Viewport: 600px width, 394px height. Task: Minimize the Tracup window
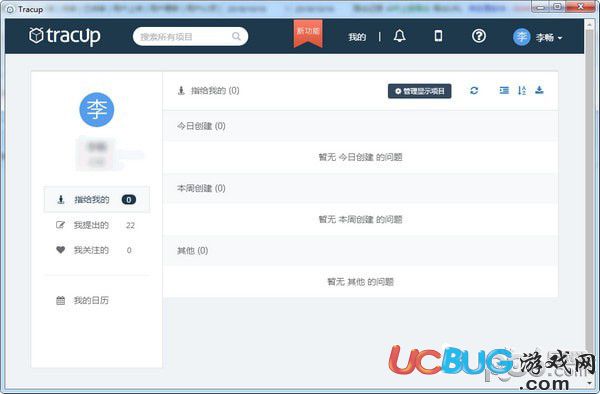(540, 7)
